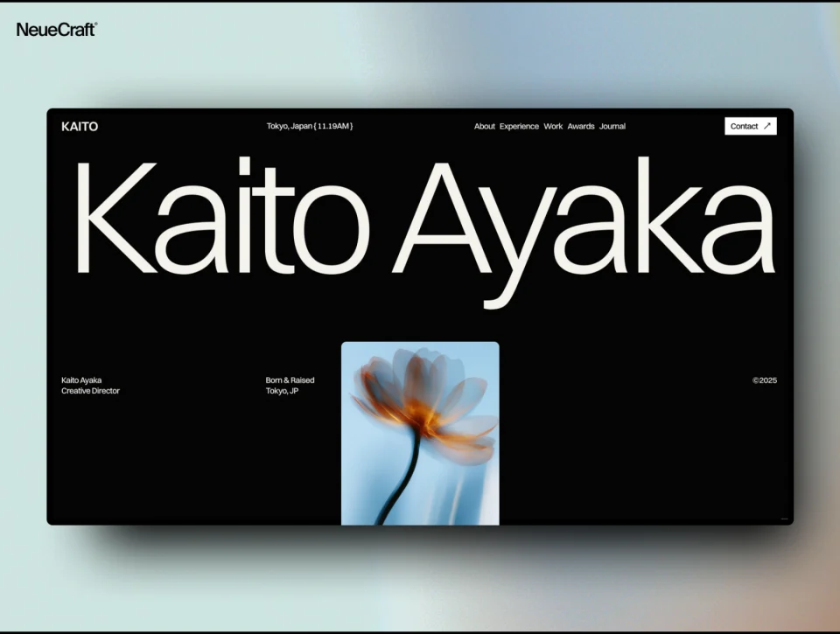Click the blurred flower image
This screenshot has height=634, width=840.
[420, 433]
